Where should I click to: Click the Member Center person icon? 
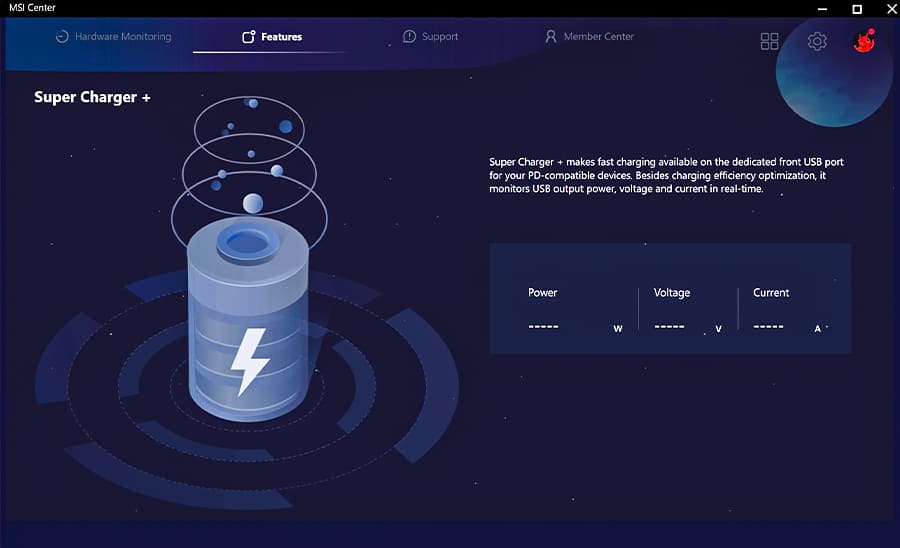point(550,37)
